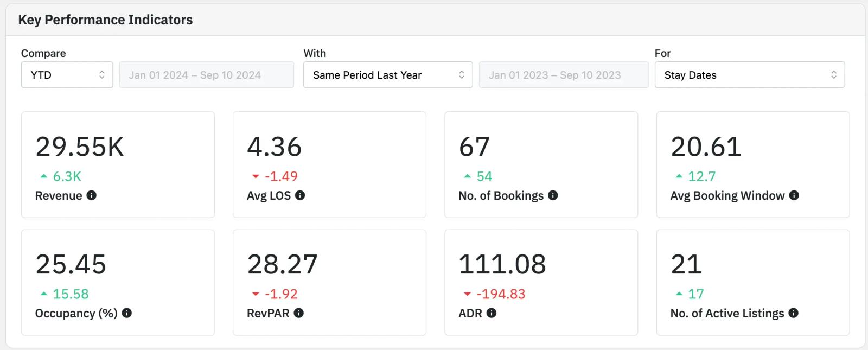Click the 20.61 booking window value
The width and height of the screenshot is (868, 350).
[706, 147]
